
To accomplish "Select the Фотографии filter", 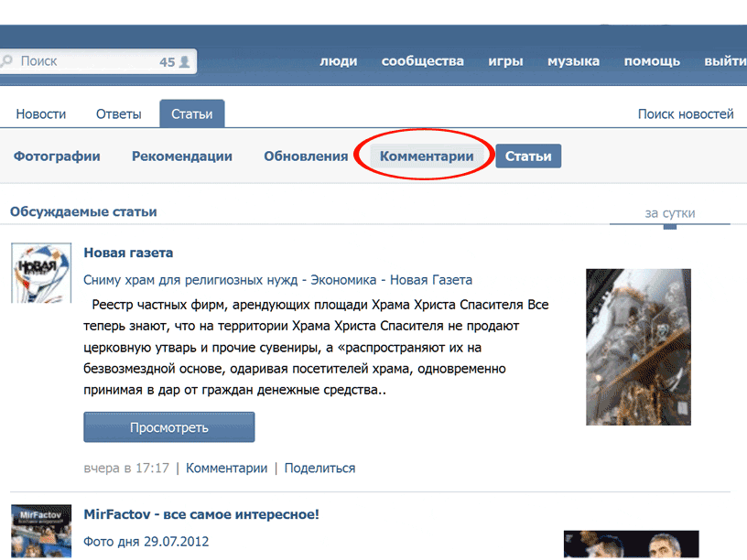I will [57, 156].
